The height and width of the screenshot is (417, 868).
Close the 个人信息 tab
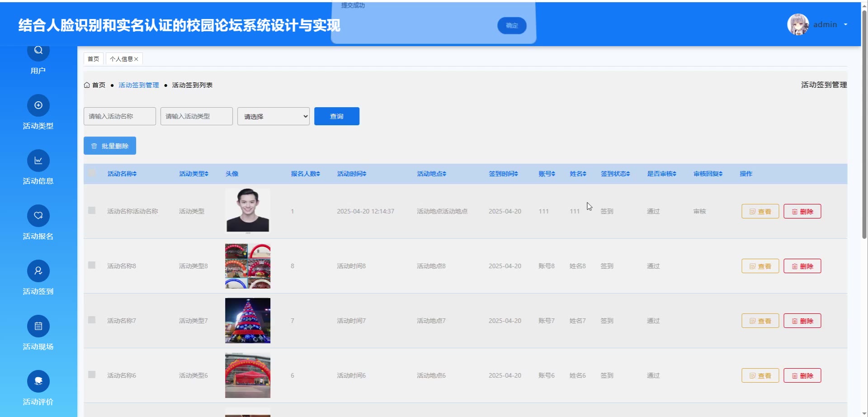point(136,59)
